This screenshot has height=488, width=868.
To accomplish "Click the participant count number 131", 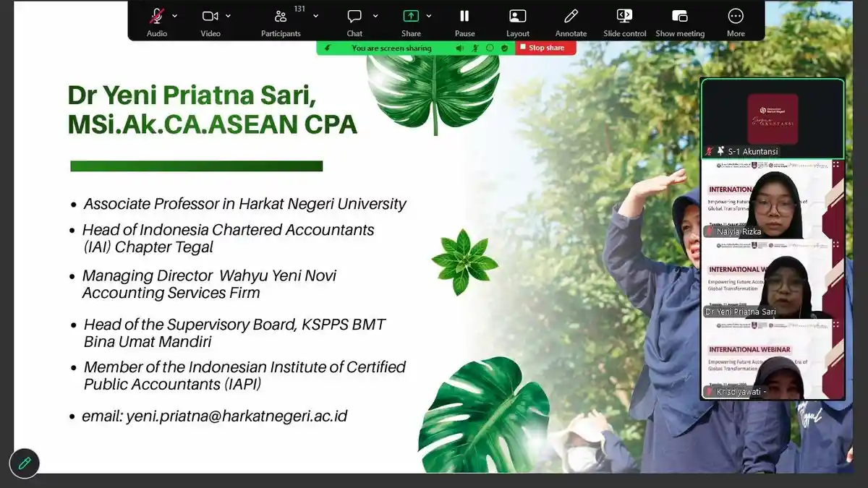I will (299, 8).
